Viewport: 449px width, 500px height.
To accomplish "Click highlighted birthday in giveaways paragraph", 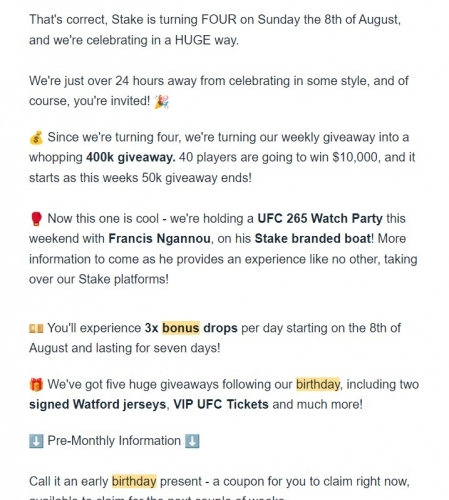I will 318,384.
